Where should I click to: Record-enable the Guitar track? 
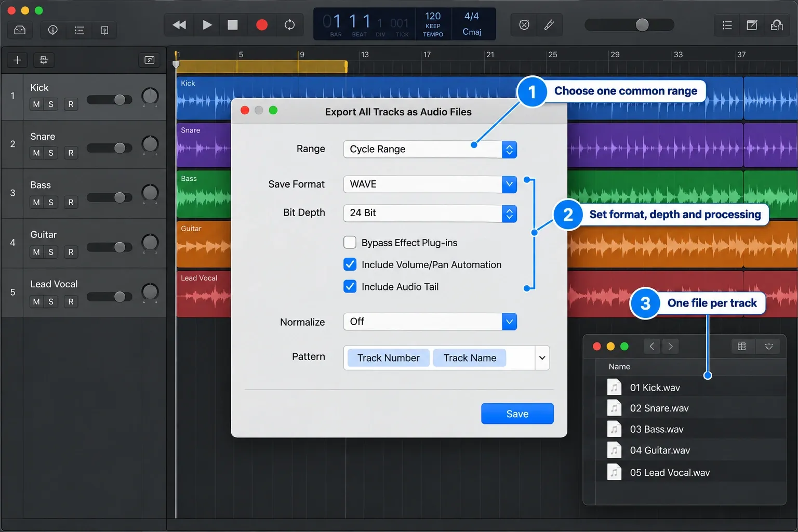(x=71, y=252)
